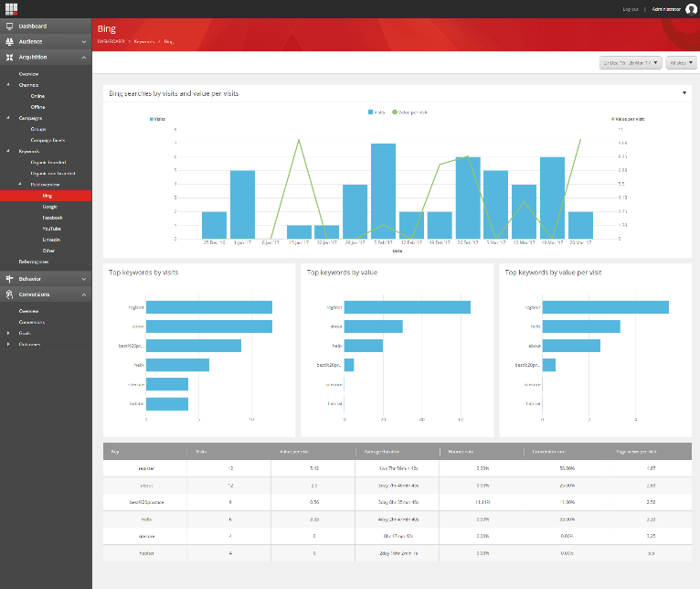
Task: Sort table by Visits column header
Action: (x=201, y=452)
